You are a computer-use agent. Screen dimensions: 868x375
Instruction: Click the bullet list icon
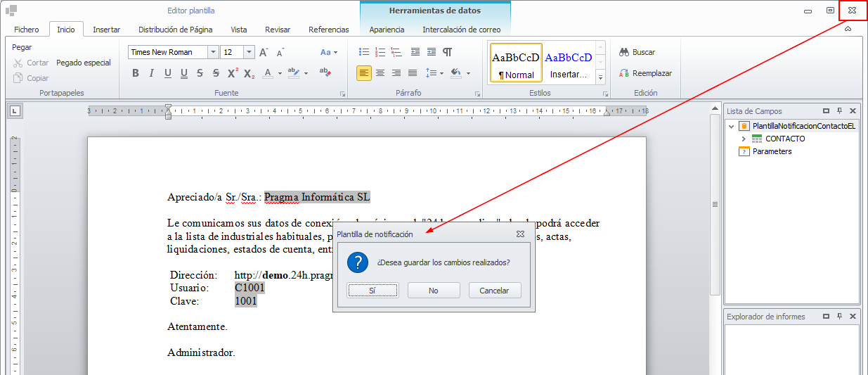pos(363,52)
